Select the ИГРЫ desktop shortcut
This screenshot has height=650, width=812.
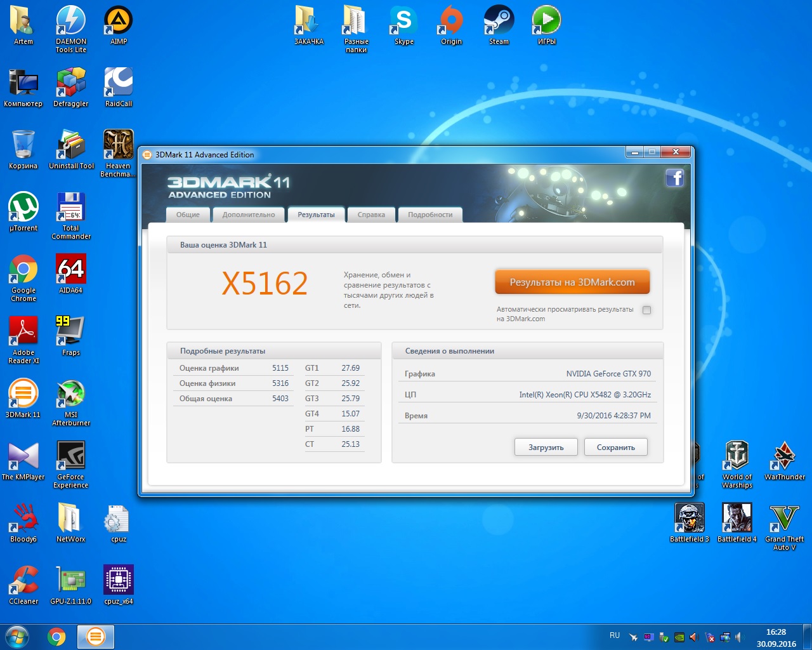point(547,25)
